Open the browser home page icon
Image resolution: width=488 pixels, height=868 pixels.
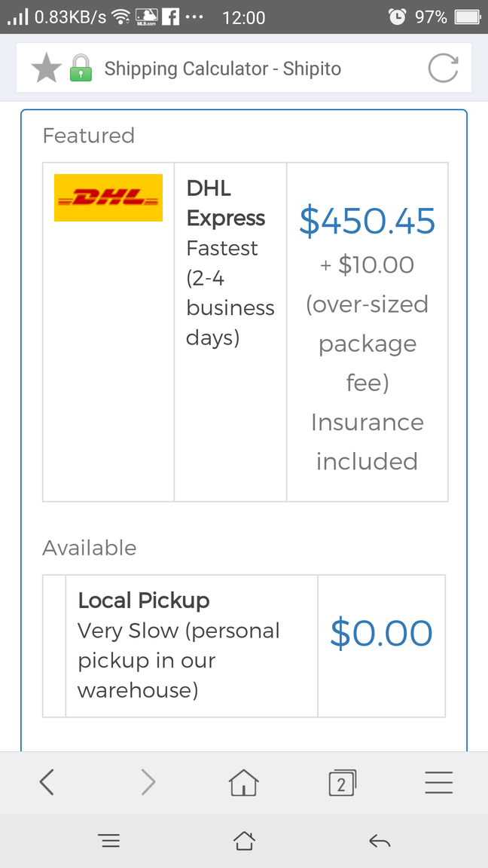pyautogui.click(x=243, y=783)
